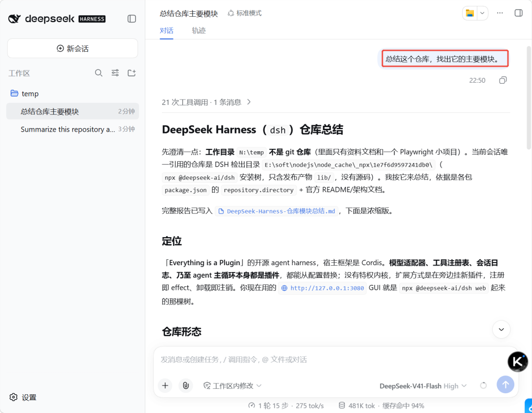The image size is (532, 413).
Task: Click the npx @deepseek-ai/dsh web code snippet
Action: (444, 288)
